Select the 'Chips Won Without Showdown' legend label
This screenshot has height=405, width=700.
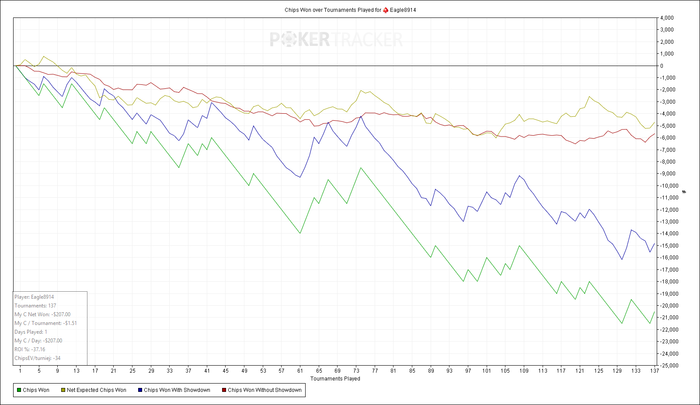[265, 390]
